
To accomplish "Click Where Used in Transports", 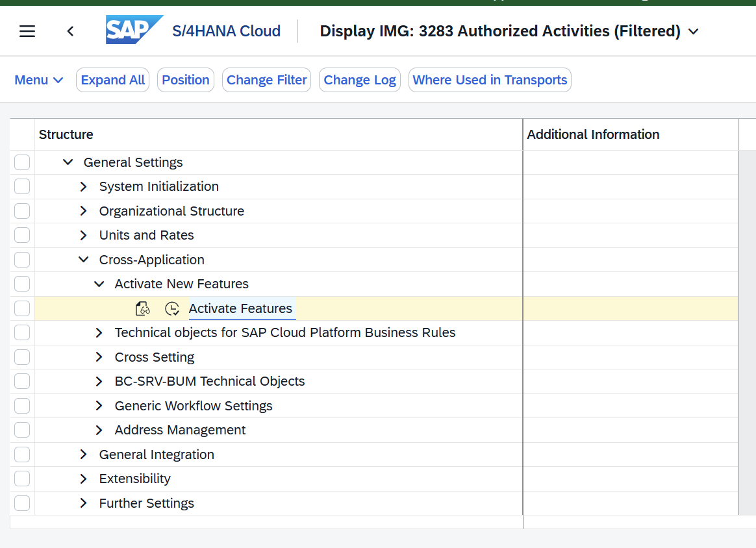I will tap(490, 80).
